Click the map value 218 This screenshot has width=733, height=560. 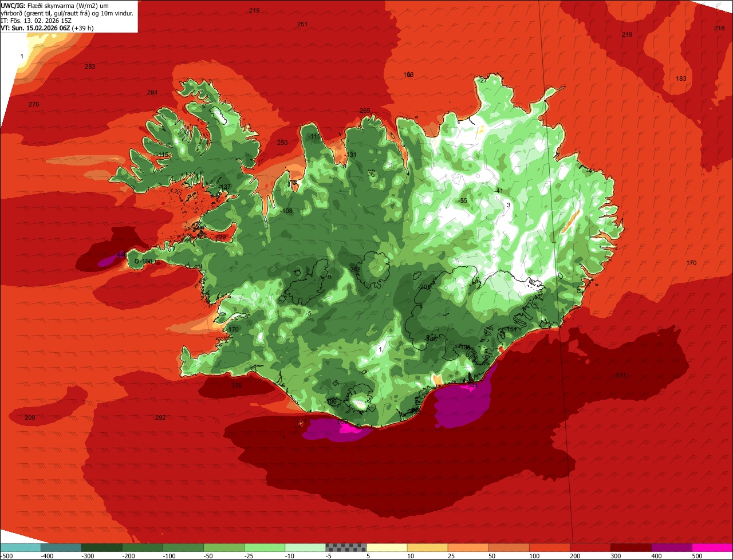(719, 28)
